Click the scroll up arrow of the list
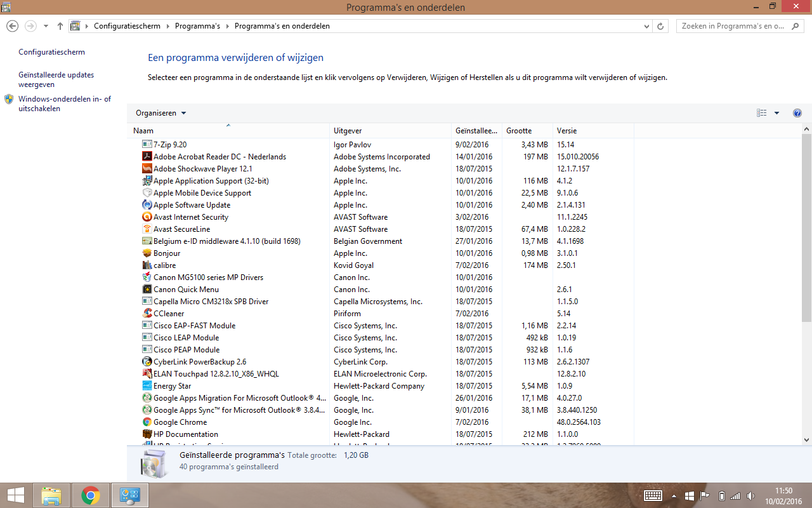 806,129
